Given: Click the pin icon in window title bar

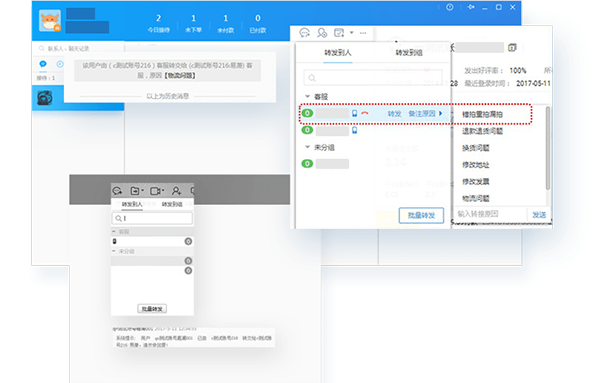Looking at the screenshot, I should tap(471, 7).
